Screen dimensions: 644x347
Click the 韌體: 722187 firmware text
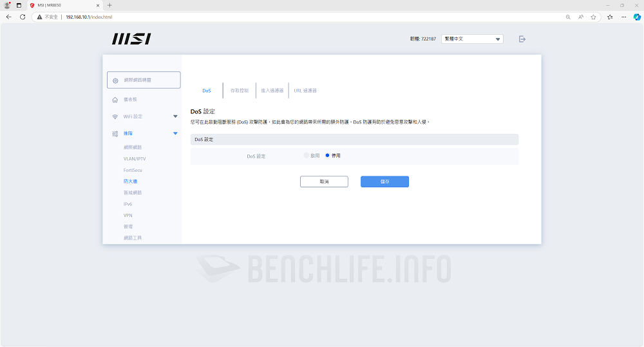click(422, 39)
